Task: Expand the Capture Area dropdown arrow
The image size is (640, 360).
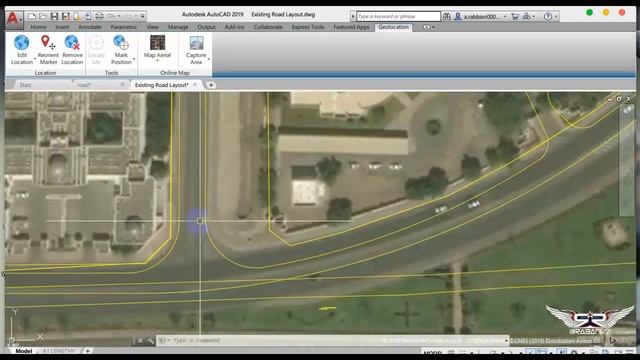Action: pyautogui.click(x=209, y=59)
